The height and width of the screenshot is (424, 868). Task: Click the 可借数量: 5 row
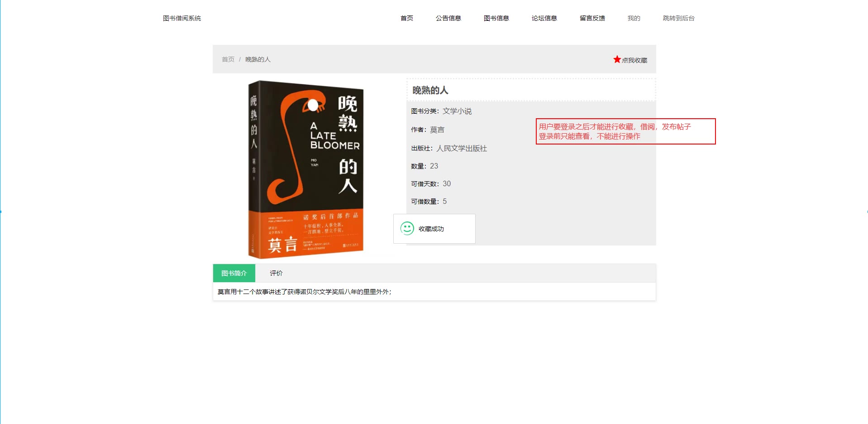tap(429, 201)
